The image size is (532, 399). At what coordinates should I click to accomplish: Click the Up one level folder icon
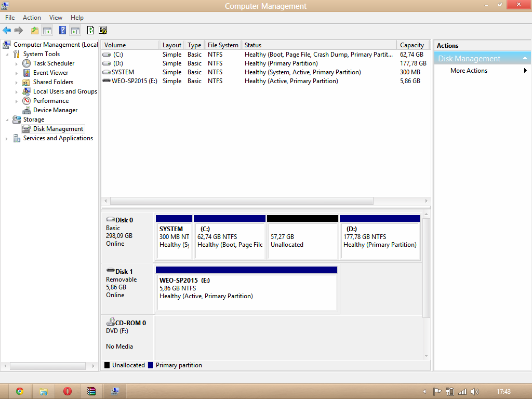point(35,31)
